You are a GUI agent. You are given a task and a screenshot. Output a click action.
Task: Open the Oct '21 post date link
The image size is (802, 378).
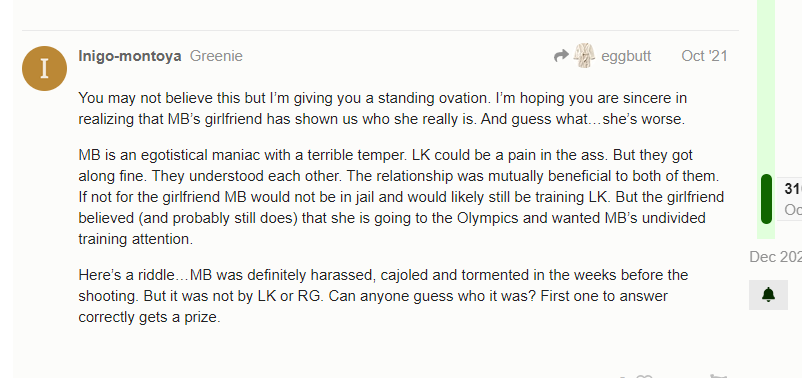point(704,56)
